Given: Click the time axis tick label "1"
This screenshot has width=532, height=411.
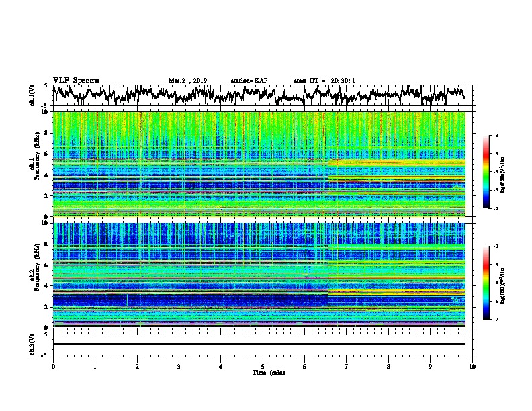Looking at the screenshot, I should click(x=95, y=367).
